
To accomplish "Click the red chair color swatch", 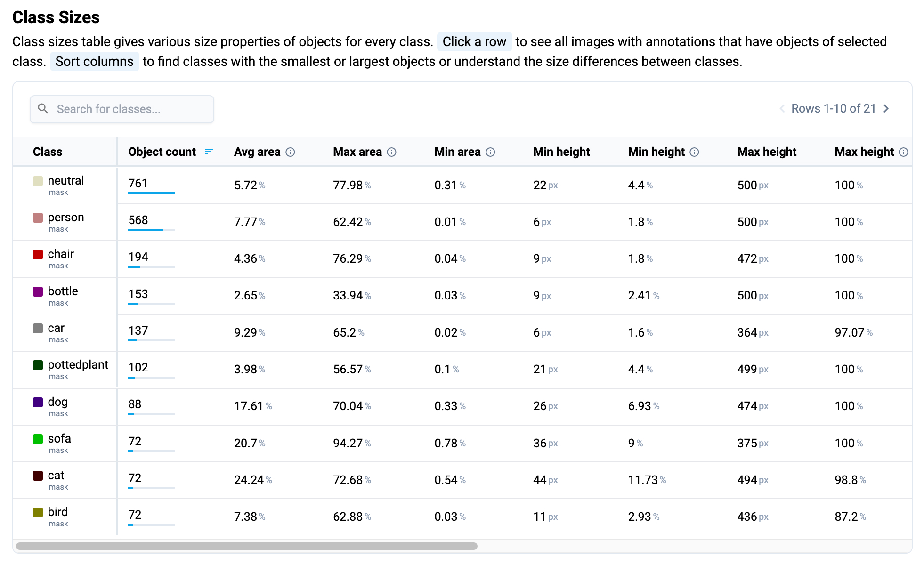I will point(38,255).
